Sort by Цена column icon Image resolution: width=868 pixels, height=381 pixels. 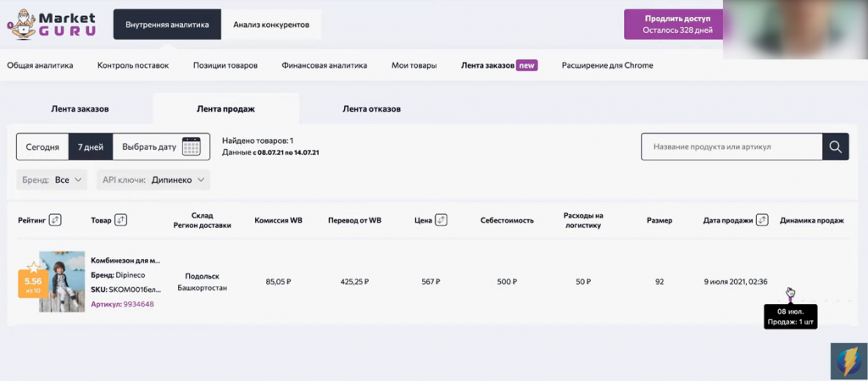click(x=441, y=220)
